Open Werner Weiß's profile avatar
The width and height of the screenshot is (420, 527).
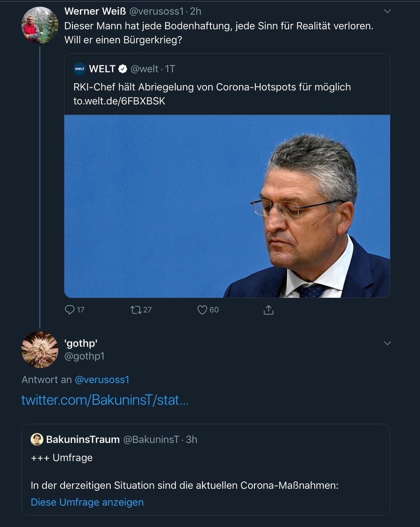40,25
